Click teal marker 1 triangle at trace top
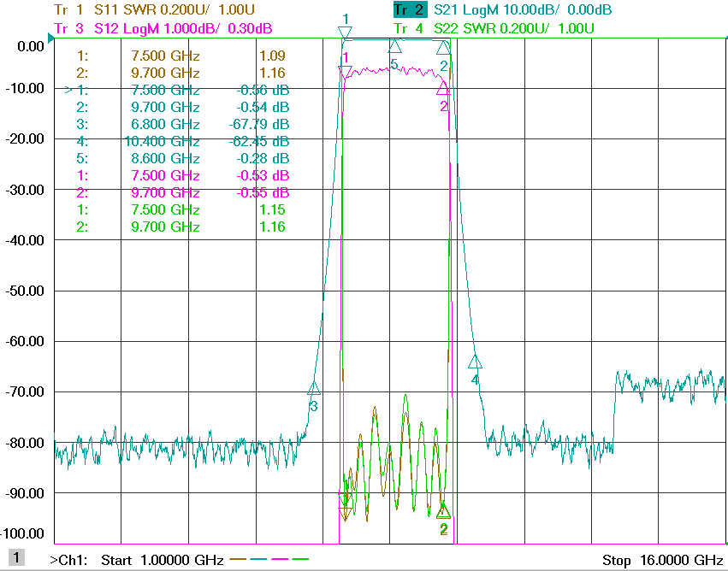The image size is (728, 571). [345, 32]
